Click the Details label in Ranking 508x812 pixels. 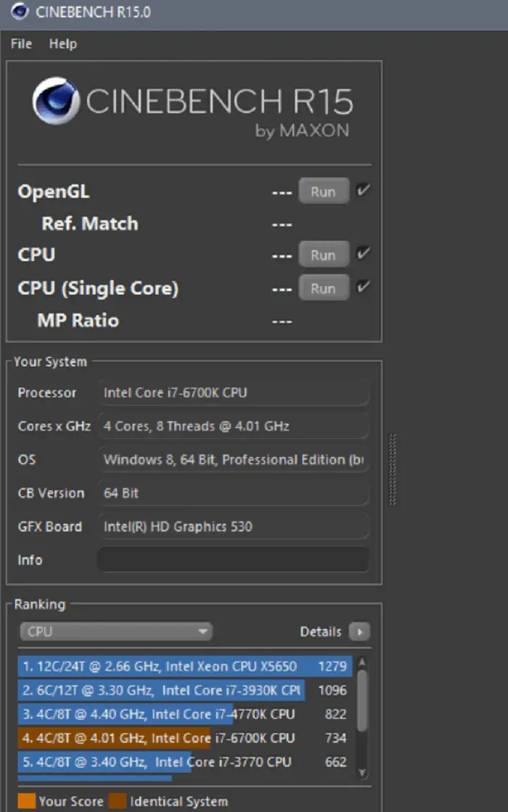[x=321, y=631]
